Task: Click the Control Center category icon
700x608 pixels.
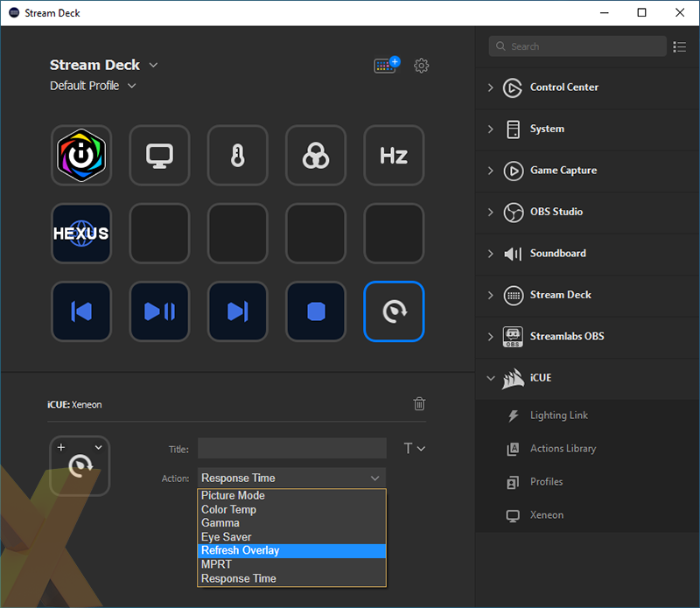Action: (x=513, y=87)
